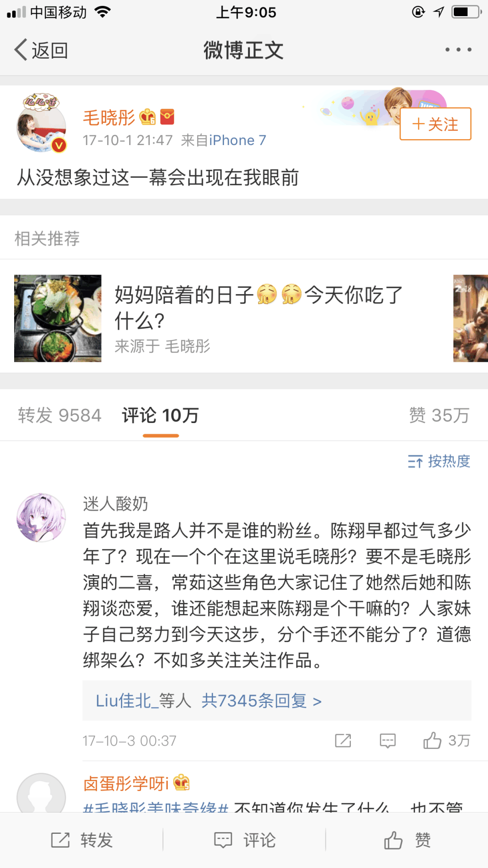This screenshot has width=488, height=868.
Task: Like 迷人酸奶's comment with thumbs-up 3万
Action: [447, 741]
